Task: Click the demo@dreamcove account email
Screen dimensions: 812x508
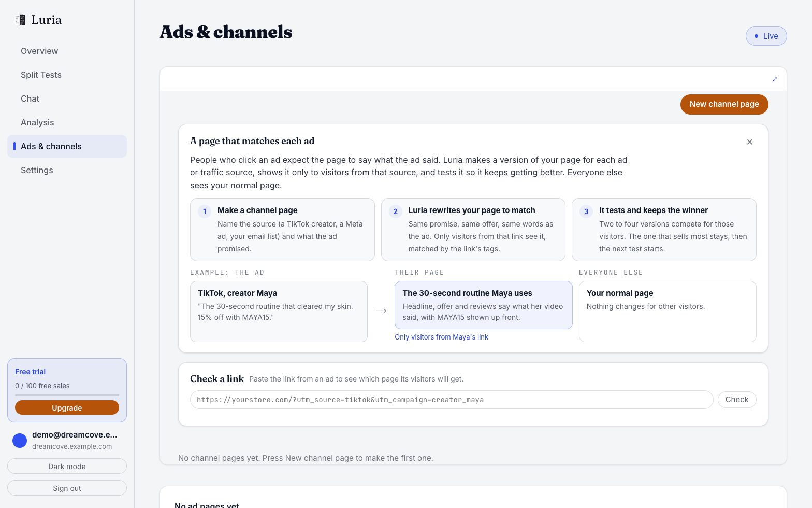Action: tap(75, 435)
